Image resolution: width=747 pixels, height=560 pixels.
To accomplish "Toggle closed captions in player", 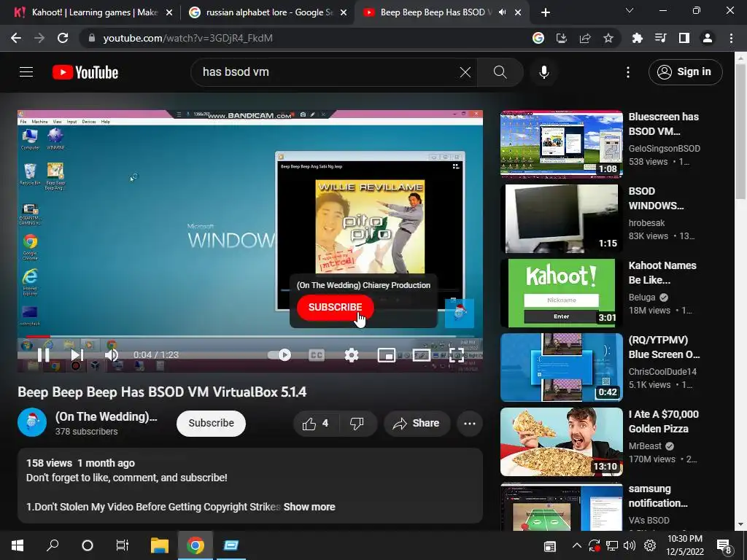I will [317, 355].
